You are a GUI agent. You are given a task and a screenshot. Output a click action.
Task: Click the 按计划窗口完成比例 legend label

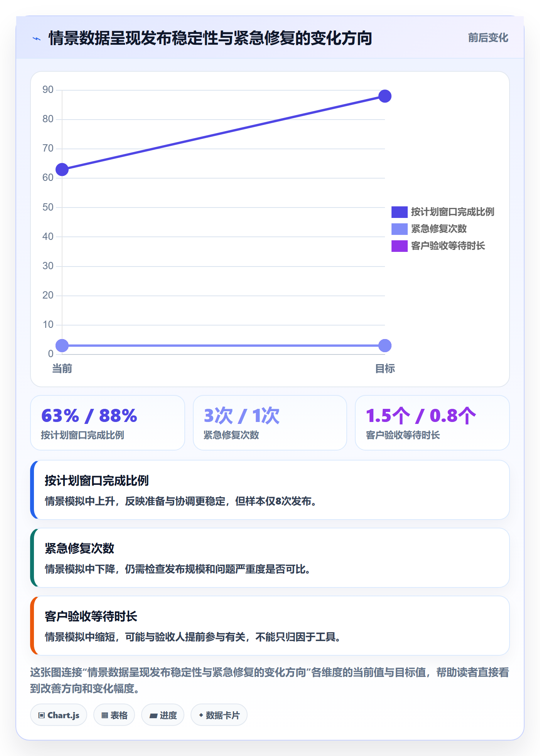452,212
